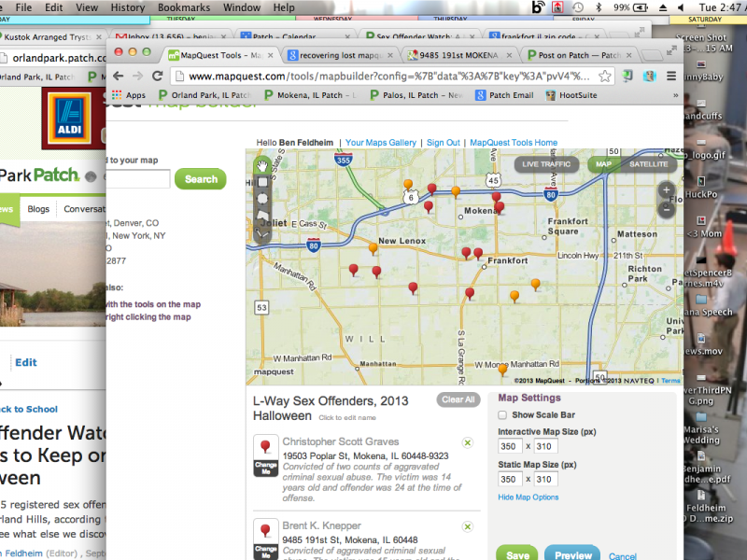Open the View menu

(87, 7)
